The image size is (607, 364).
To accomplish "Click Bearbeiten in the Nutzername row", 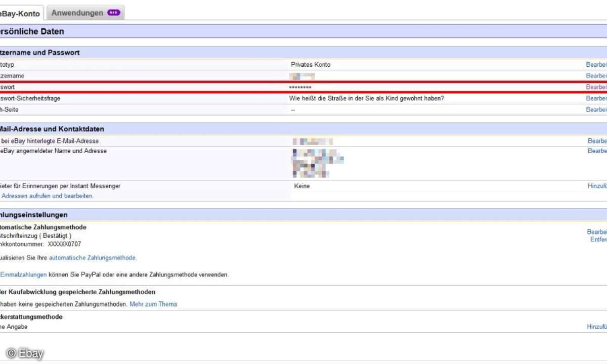I will click(596, 76).
